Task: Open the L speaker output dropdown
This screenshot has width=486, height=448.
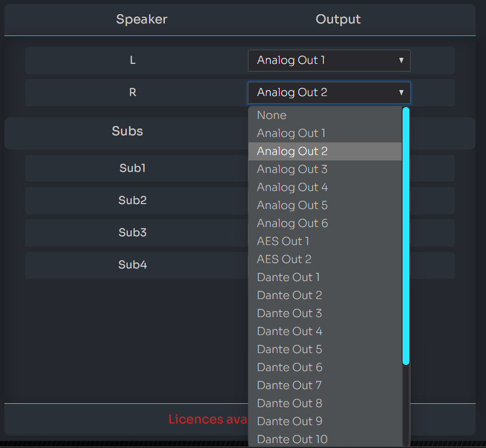Action: pos(329,61)
